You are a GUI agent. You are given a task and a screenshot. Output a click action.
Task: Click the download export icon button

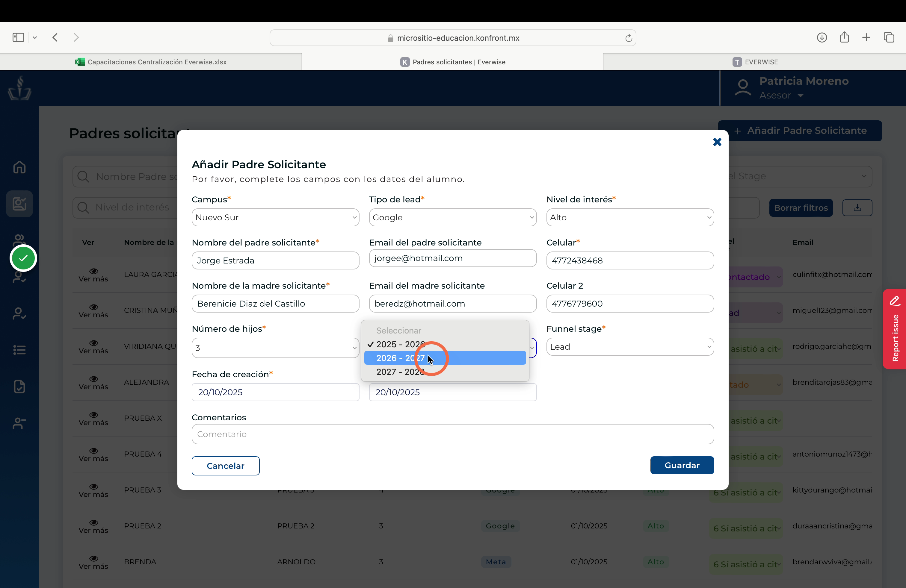click(x=857, y=208)
